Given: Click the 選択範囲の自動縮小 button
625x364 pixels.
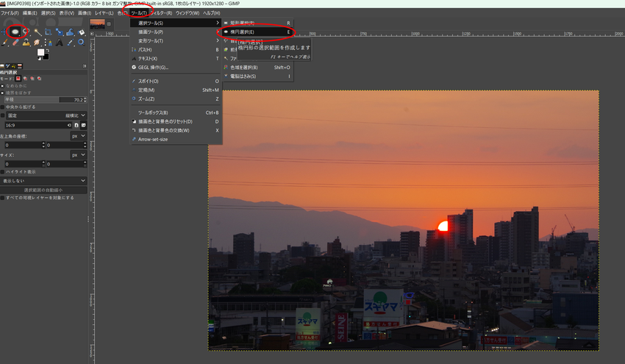Looking at the screenshot, I should [43, 190].
